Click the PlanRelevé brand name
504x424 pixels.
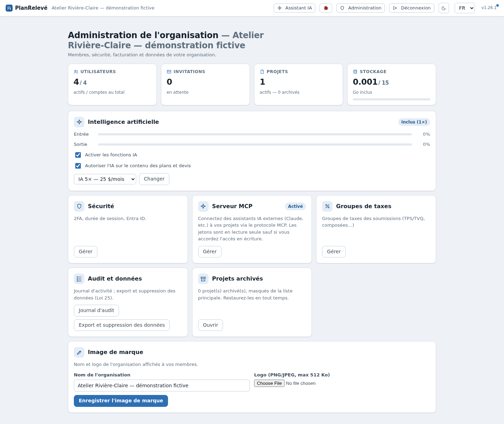tap(31, 8)
